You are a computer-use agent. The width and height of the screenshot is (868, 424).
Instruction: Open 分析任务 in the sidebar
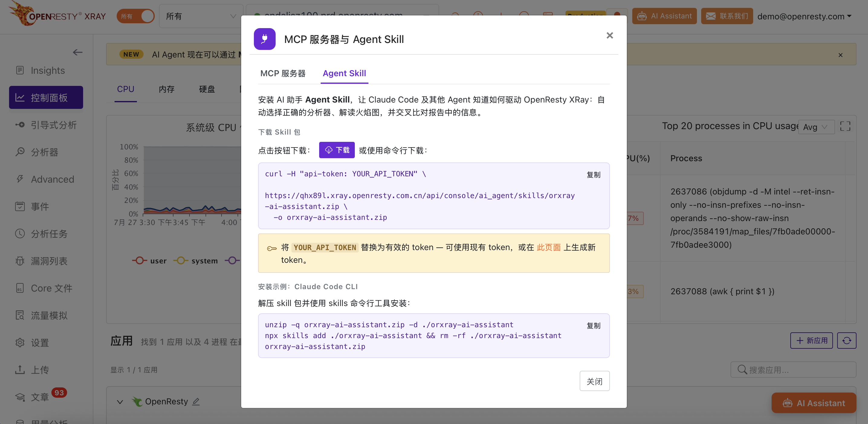pos(46,233)
